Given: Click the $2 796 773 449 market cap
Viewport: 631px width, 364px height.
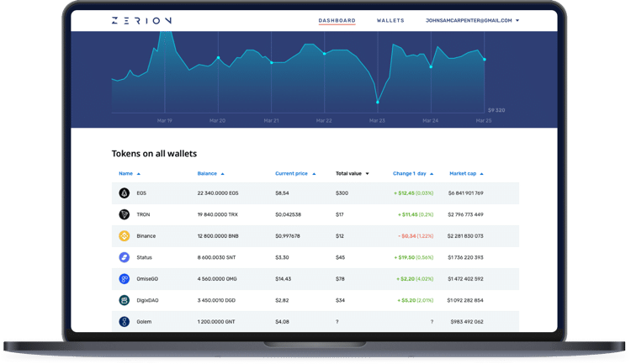Looking at the screenshot, I should tap(465, 214).
